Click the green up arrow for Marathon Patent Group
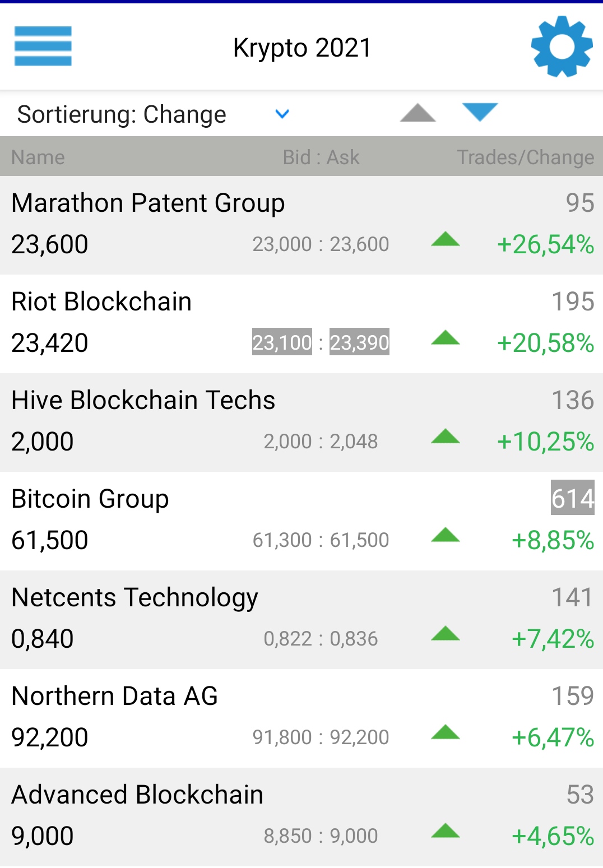 coord(446,240)
